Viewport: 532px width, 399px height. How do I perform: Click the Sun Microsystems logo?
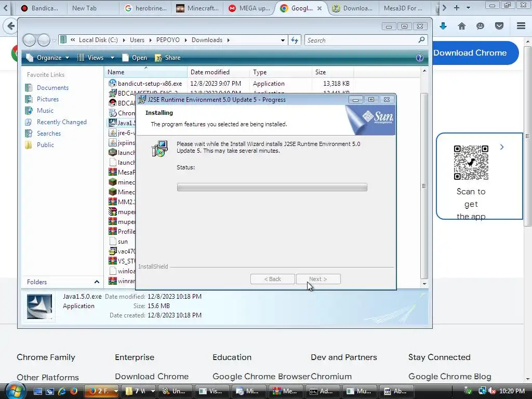[x=378, y=117]
